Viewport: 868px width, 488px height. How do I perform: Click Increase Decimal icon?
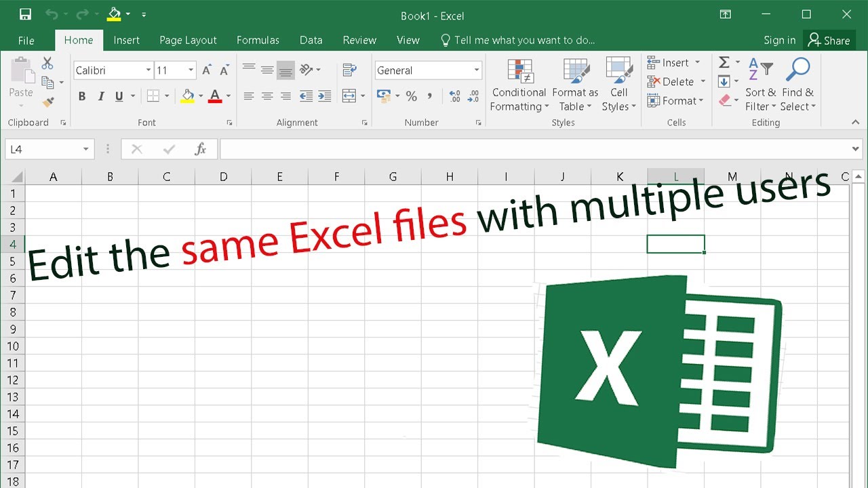[x=455, y=96]
